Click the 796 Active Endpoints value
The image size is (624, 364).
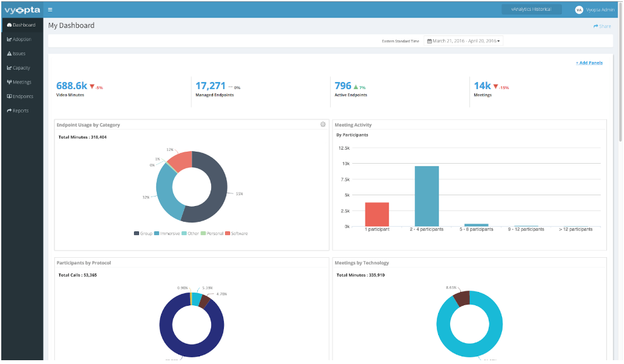point(343,85)
